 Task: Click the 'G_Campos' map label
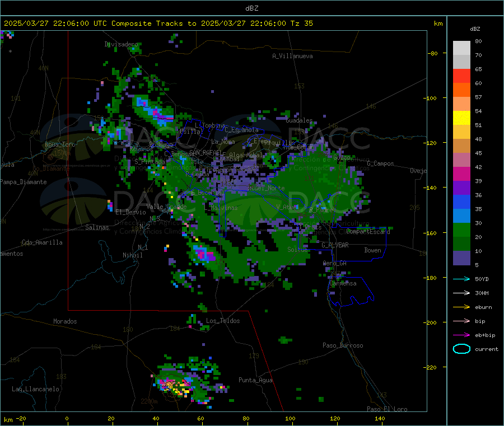pos(380,163)
